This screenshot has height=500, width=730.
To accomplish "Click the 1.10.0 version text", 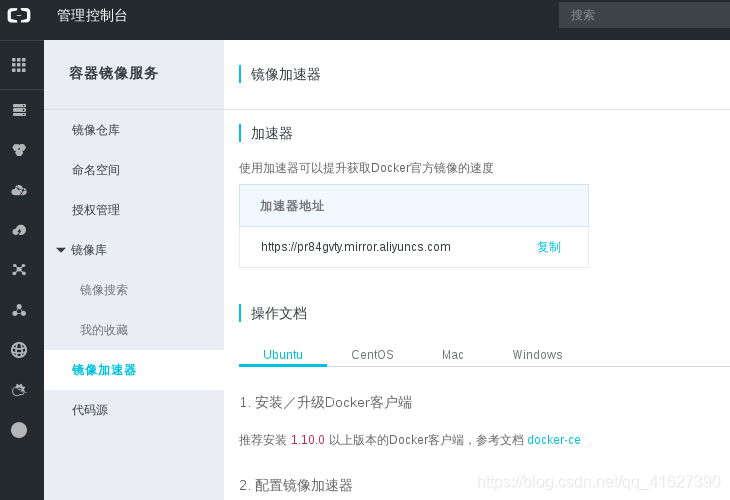I will pos(308,440).
